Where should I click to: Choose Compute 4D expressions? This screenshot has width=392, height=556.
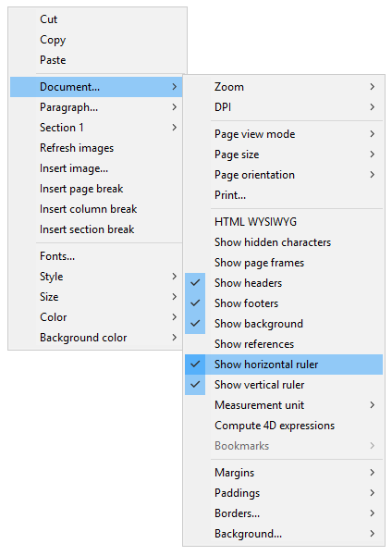point(284,426)
